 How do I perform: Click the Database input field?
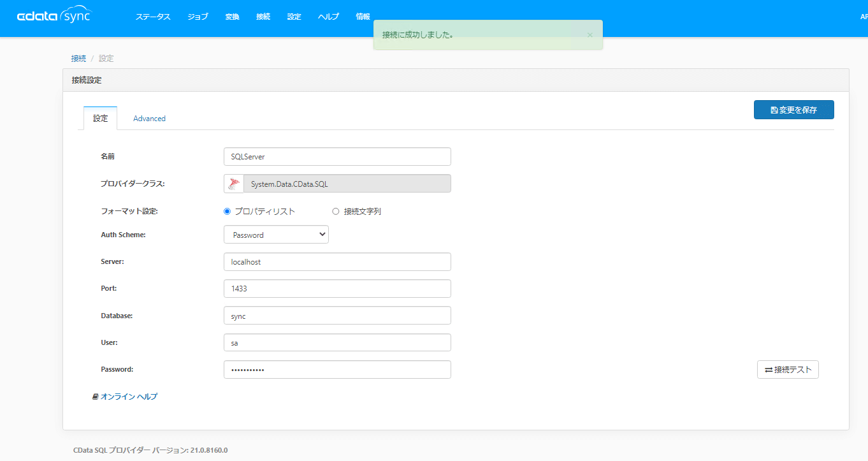point(337,316)
